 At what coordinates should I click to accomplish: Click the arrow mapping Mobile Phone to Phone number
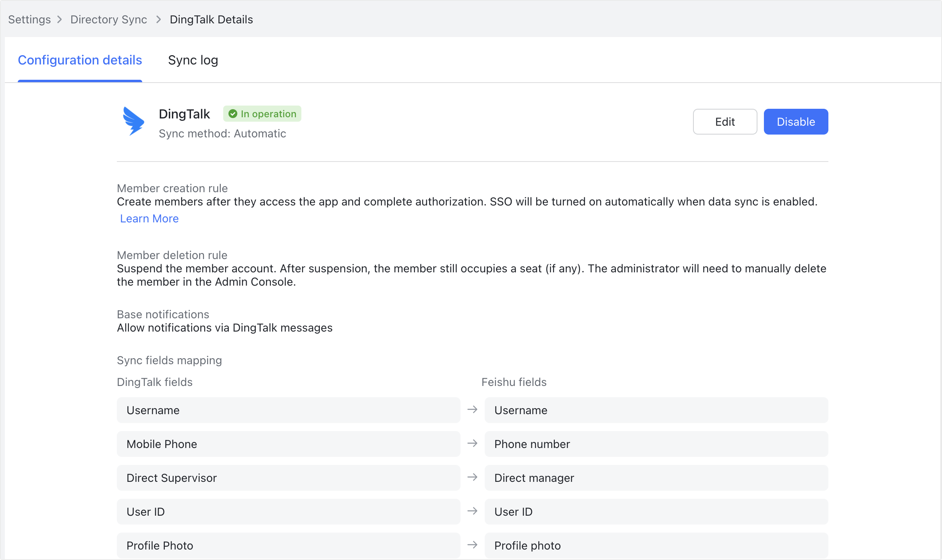pyautogui.click(x=472, y=444)
